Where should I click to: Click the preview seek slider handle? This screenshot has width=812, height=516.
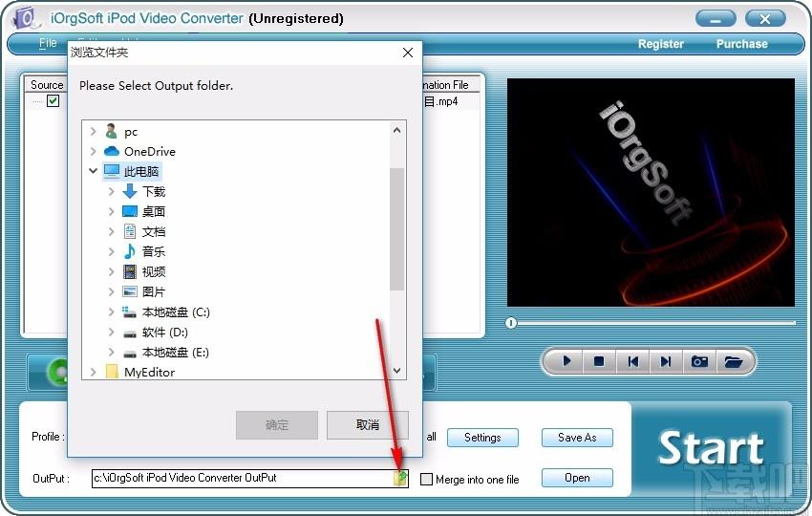tap(511, 323)
